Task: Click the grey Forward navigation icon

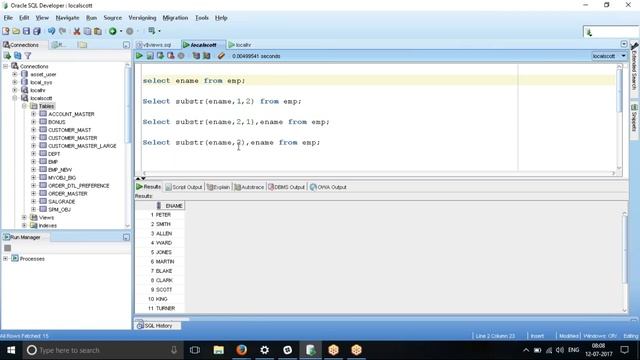Action: 130,31
